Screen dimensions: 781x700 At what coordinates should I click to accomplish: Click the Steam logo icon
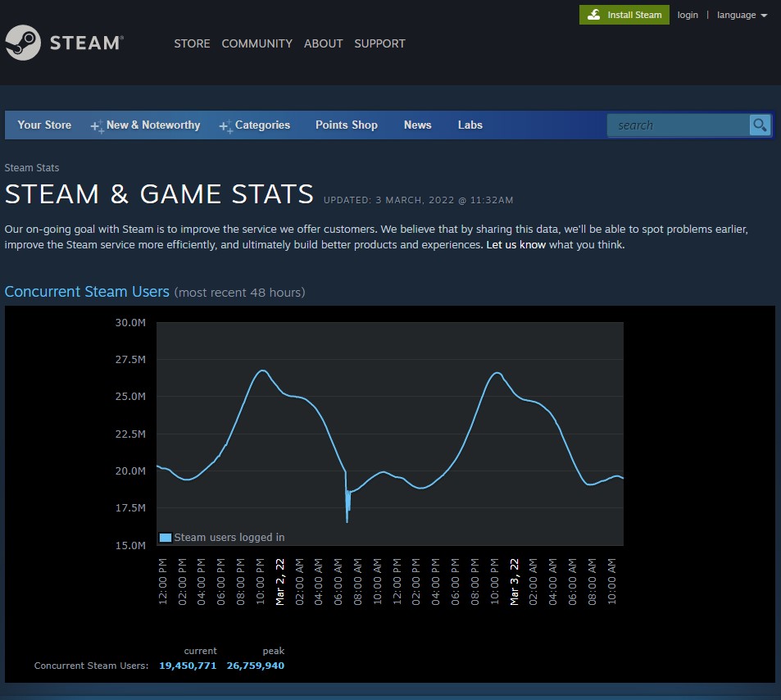pos(23,43)
